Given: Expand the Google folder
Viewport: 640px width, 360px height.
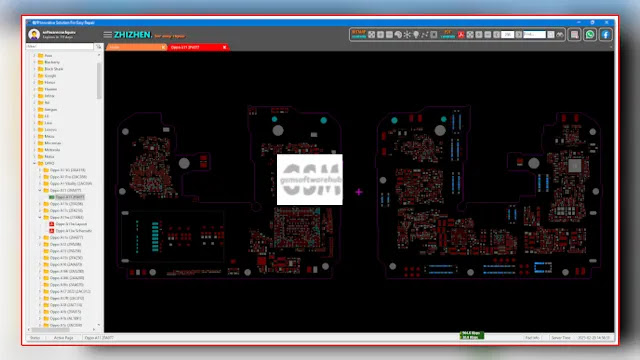Looking at the screenshot, I should [34, 76].
